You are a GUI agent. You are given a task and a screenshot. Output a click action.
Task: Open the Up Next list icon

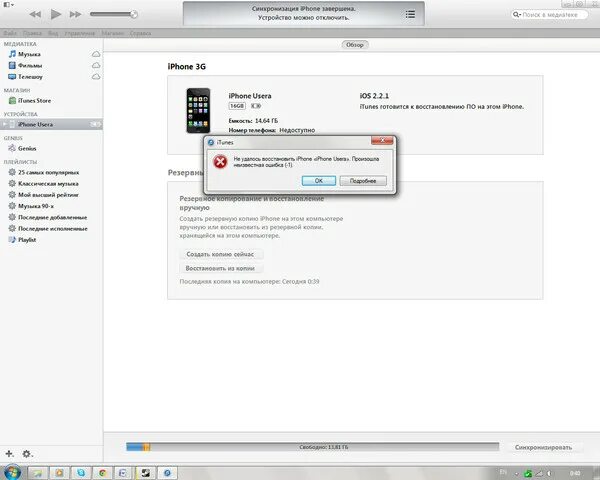[x=410, y=15]
